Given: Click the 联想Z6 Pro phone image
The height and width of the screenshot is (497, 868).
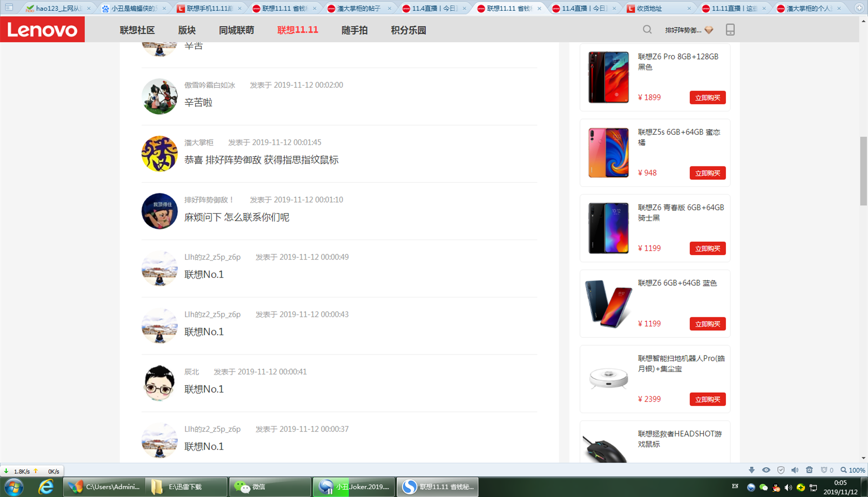Looking at the screenshot, I should click(x=608, y=77).
